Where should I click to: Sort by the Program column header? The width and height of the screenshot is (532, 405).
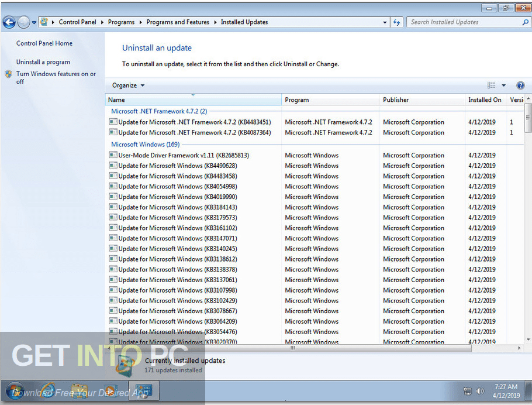[x=330, y=100]
